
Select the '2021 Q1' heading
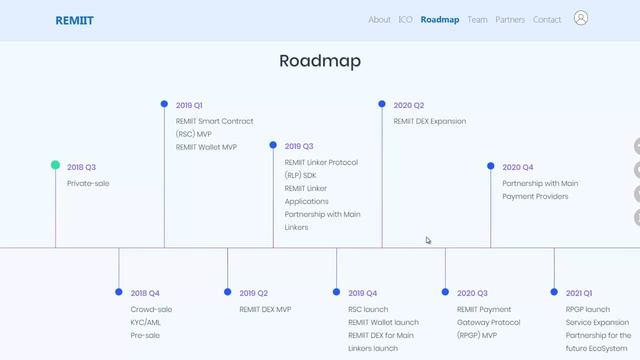(x=579, y=293)
